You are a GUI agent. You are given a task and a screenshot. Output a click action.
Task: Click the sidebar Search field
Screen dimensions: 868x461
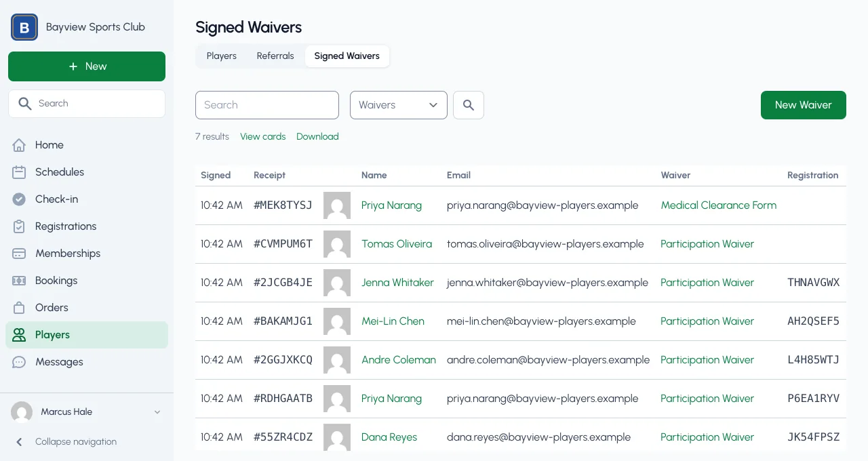click(87, 104)
